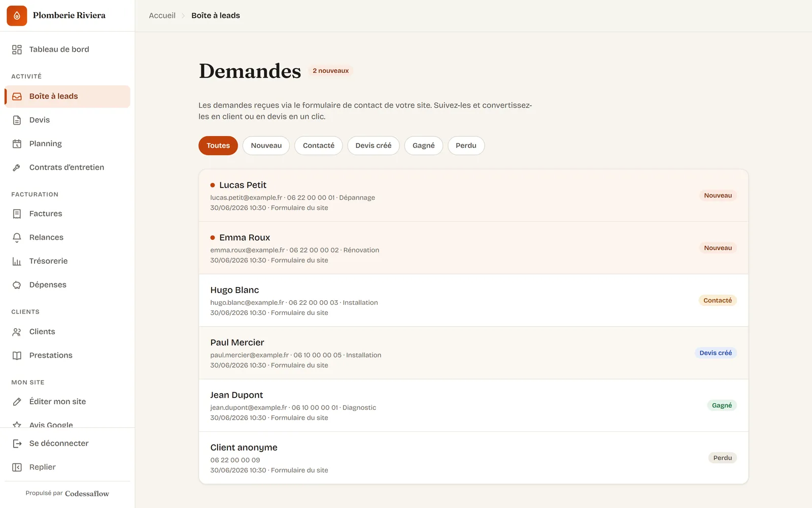Viewport: 812px width, 508px height.
Task: Open Hugo Blanc lead
Action: tap(473, 301)
